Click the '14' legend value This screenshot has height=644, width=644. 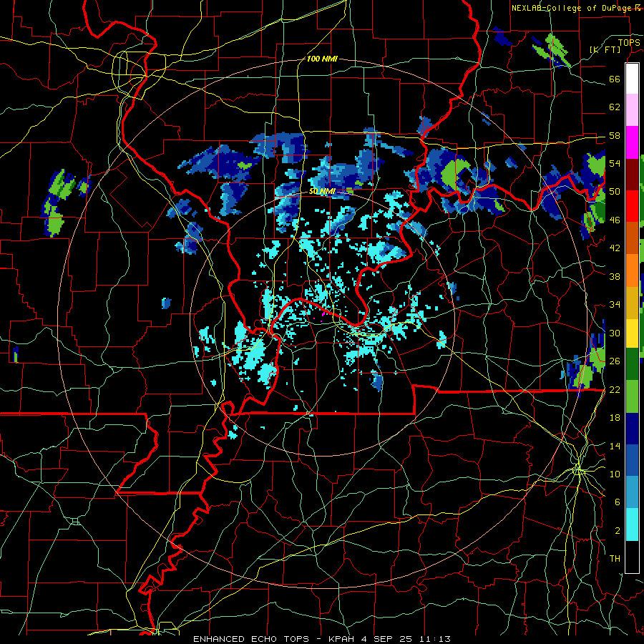pyautogui.click(x=615, y=446)
